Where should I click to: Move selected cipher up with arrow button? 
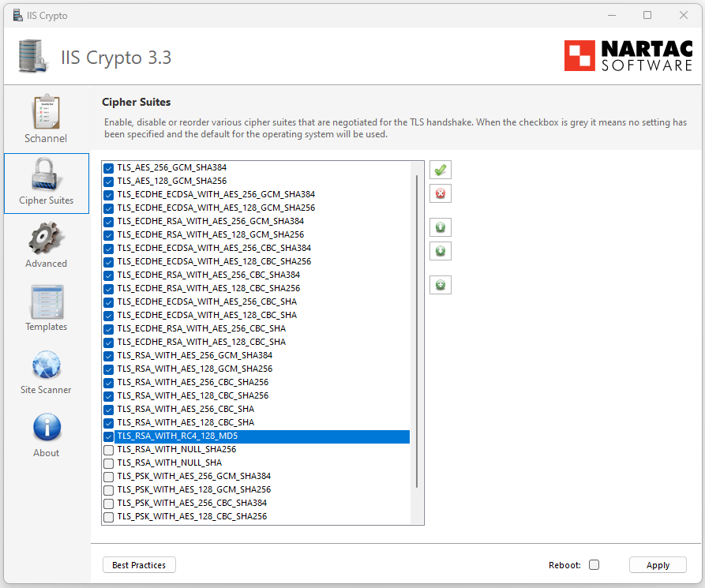click(441, 227)
